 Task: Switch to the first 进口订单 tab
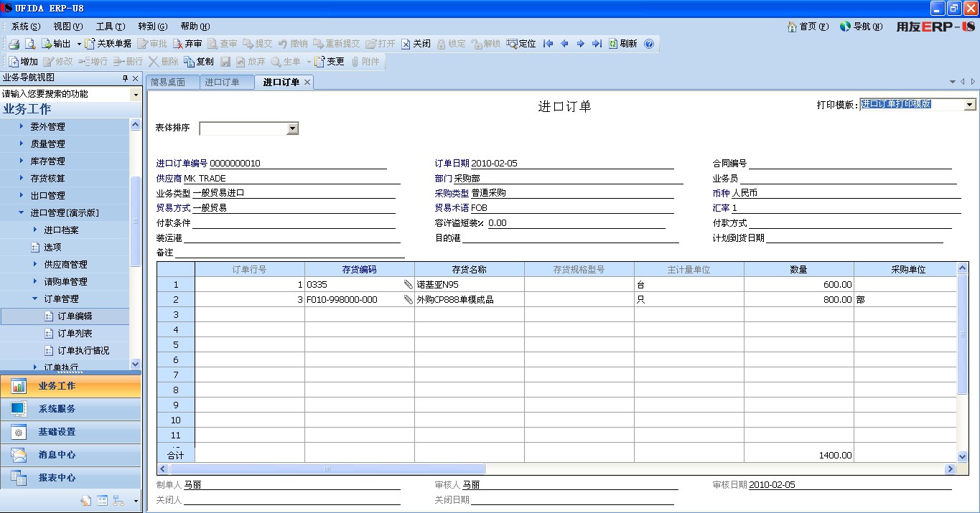[227, 83]
